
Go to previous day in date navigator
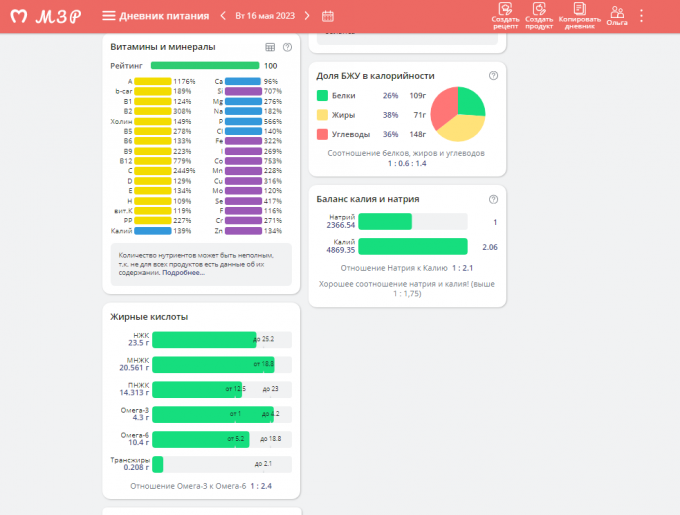(222, 16)
